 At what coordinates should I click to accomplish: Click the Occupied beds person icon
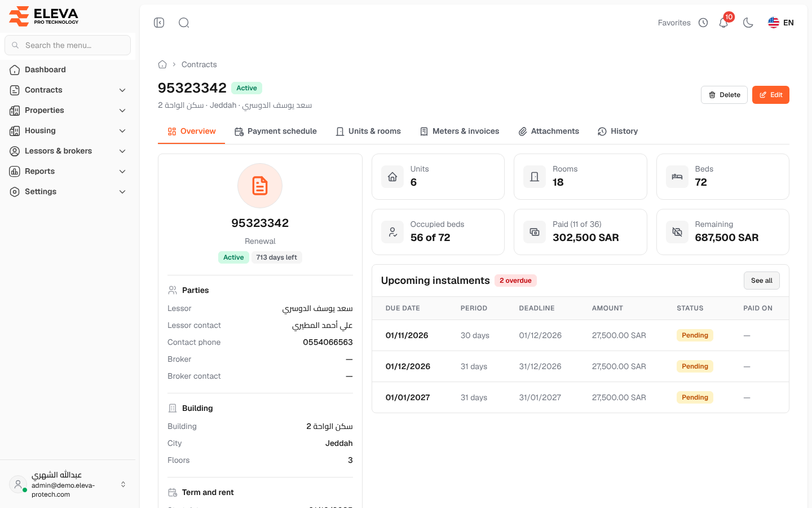[x=392, y=232]
